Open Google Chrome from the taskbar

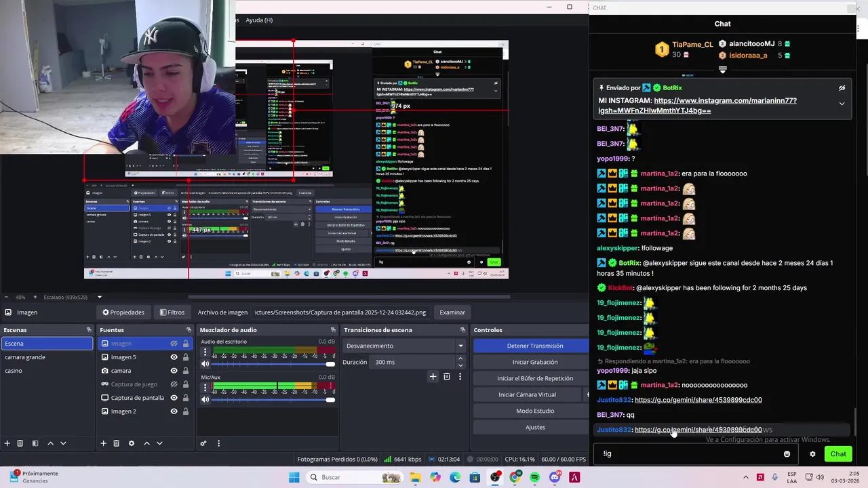(515, 477)
